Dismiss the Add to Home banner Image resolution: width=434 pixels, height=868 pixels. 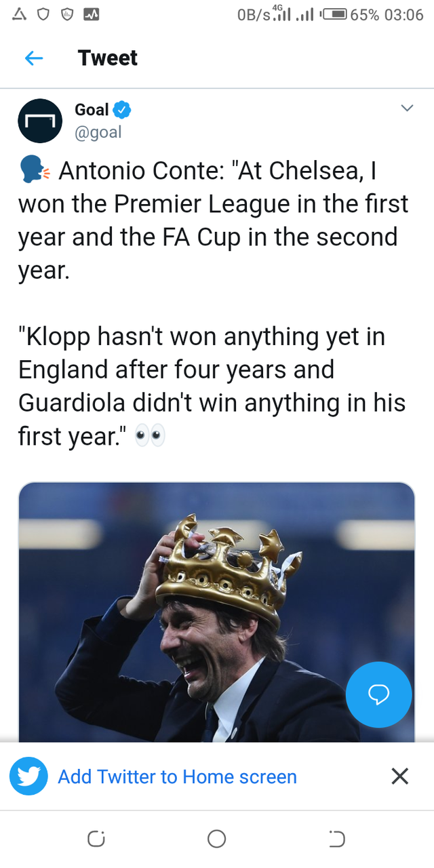pos(400,776)
